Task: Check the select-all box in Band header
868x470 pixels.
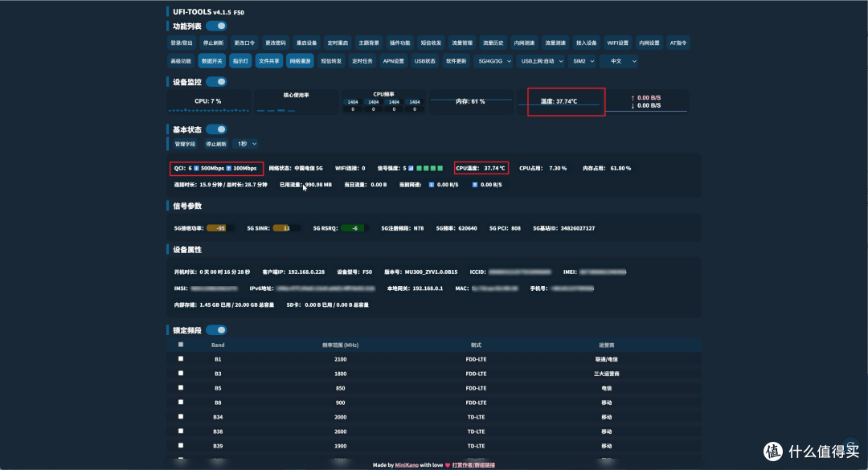Action: tap(181, 345)
